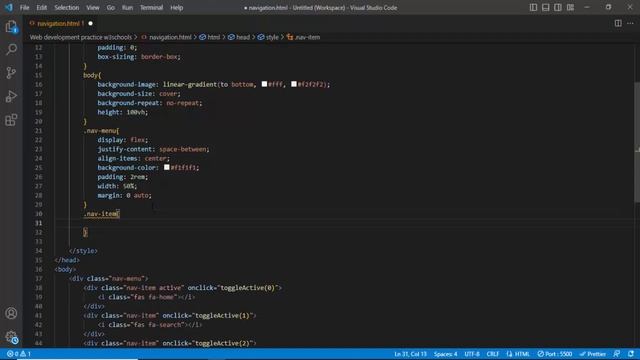
Task: Toggle bottom panel layout icon
Action: pyautogui.click(x=545, y=7)
